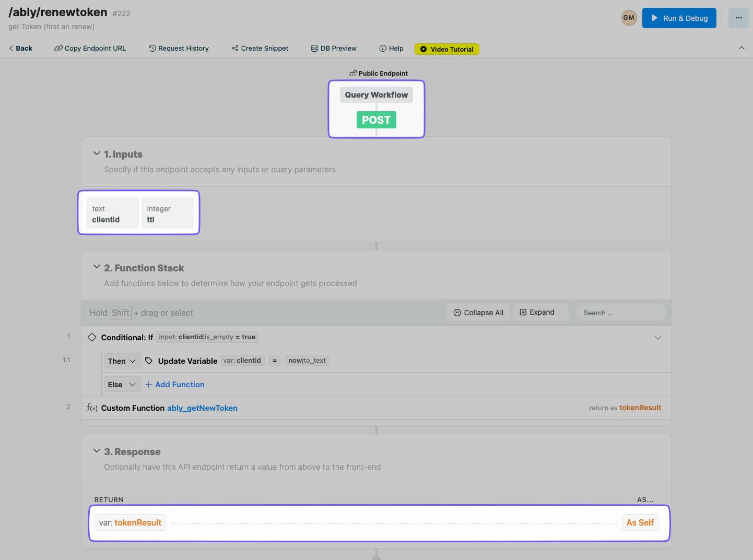753x560 pixels.
Task: Open the three-dots more options menu
Action: coord(738,18)
